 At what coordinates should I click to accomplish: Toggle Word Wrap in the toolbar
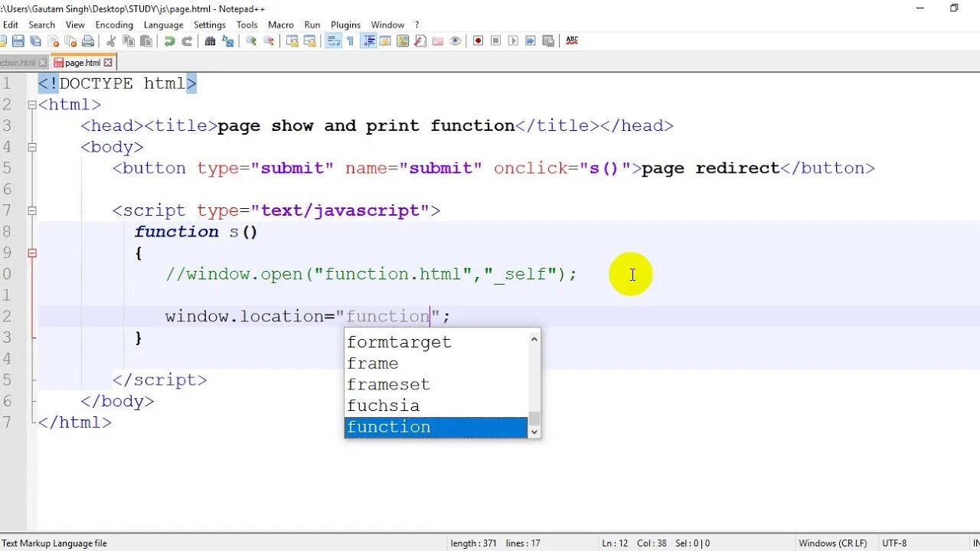tap(333, 41)
